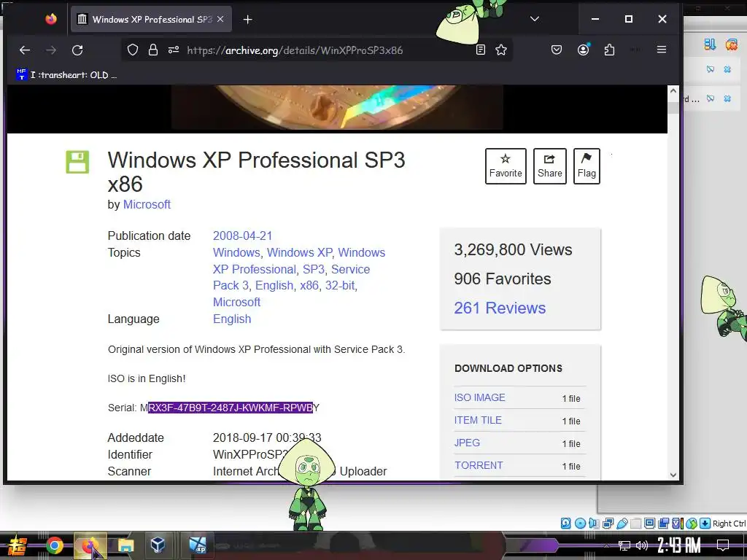Select the TORRENT download option
The image size is (747, 560).
(x=479, y=465)
